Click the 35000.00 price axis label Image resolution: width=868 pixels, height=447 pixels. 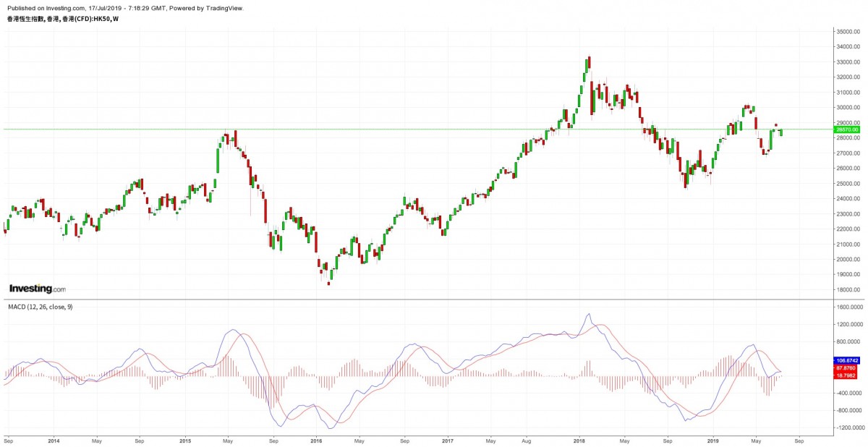(847, 32)
